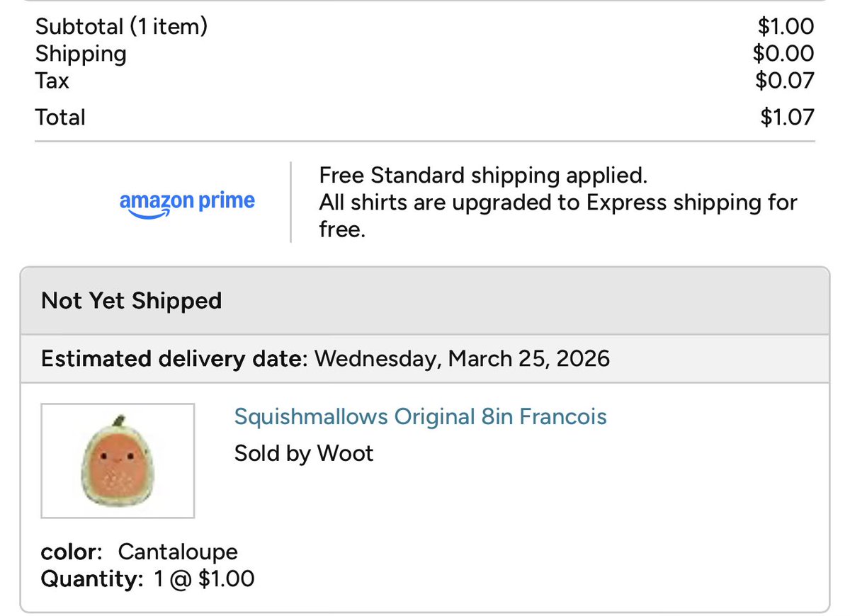850x616 pixels.
Task: Click the color label
Action: click(x=73, y=552)
